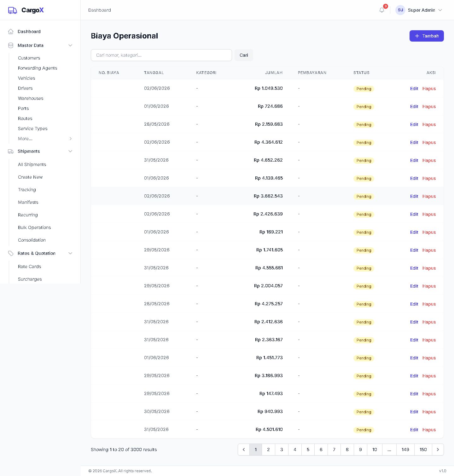Open the Super Admin user dropdown
454x476 pixels.
(x=419, y=10)
